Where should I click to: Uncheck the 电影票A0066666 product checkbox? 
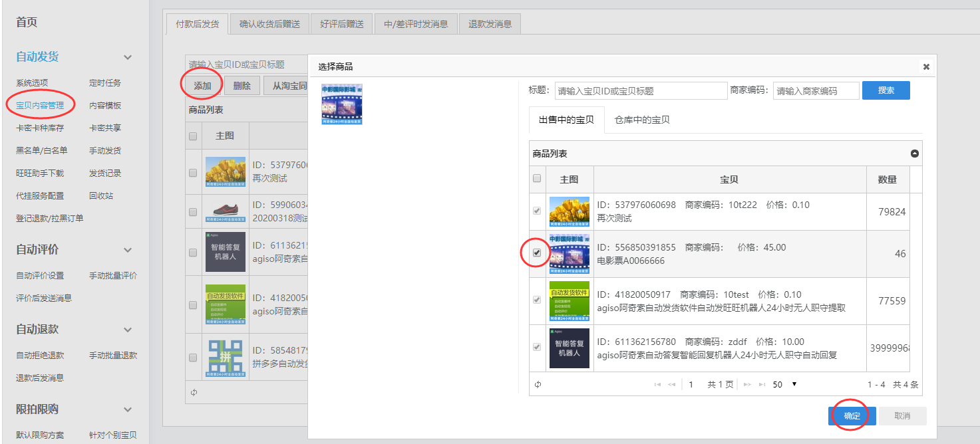pos(538,253)
